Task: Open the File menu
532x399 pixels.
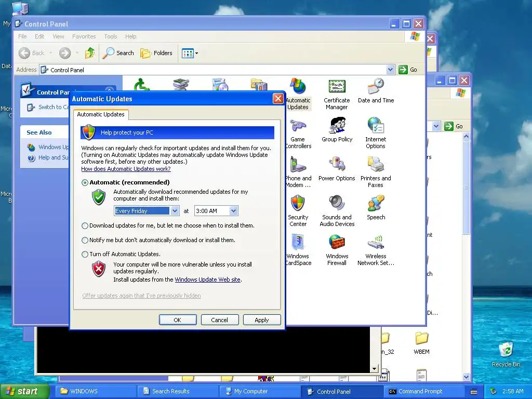Action: pos(22,36)
